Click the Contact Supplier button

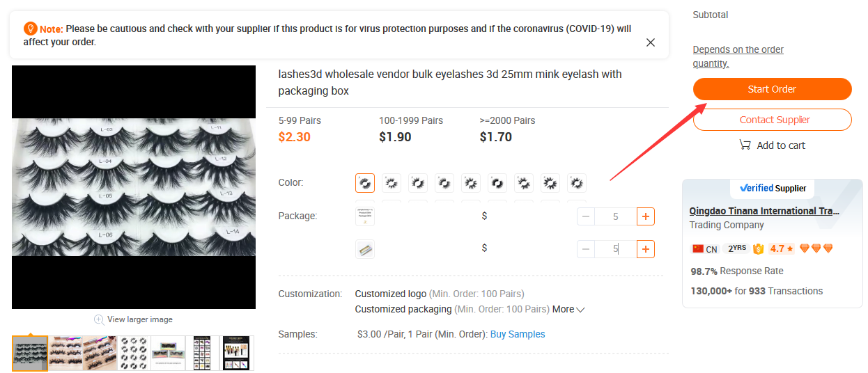772,120
